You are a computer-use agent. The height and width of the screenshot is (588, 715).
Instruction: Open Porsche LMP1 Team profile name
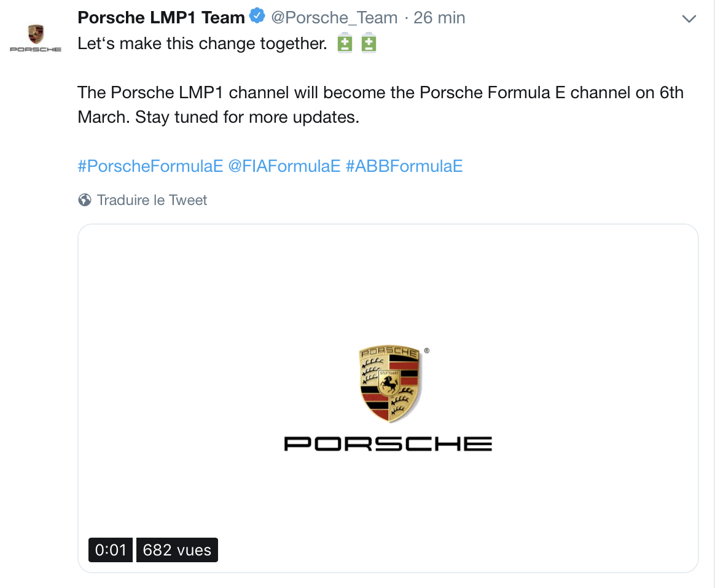(x=161, y=17)
